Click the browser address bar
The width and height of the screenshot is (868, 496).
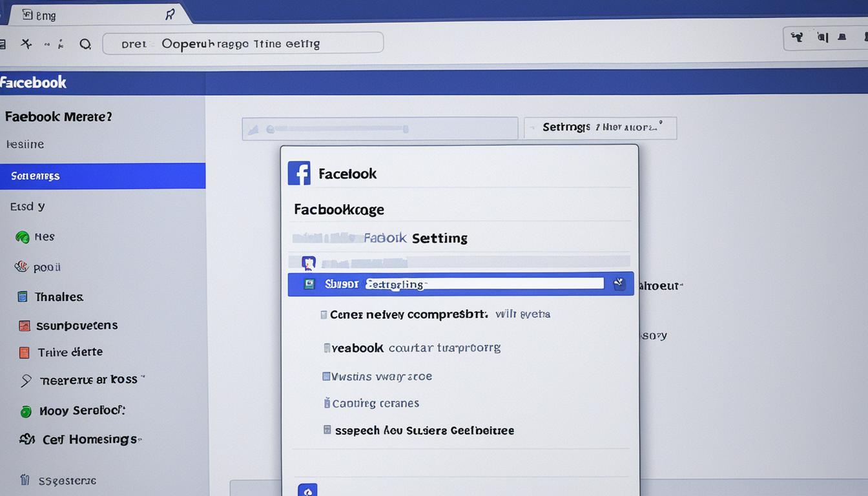click(x=243, y=43)
